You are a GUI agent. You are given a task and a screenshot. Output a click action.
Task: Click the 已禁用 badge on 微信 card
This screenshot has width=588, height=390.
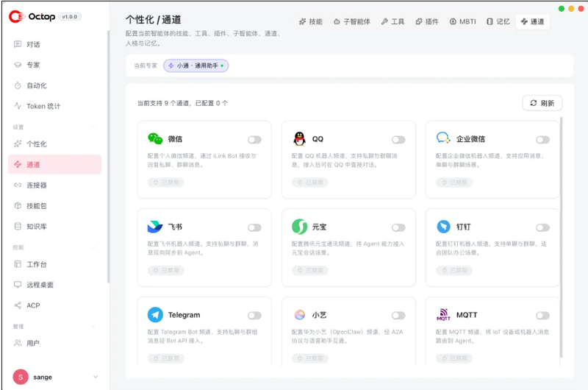166,182
